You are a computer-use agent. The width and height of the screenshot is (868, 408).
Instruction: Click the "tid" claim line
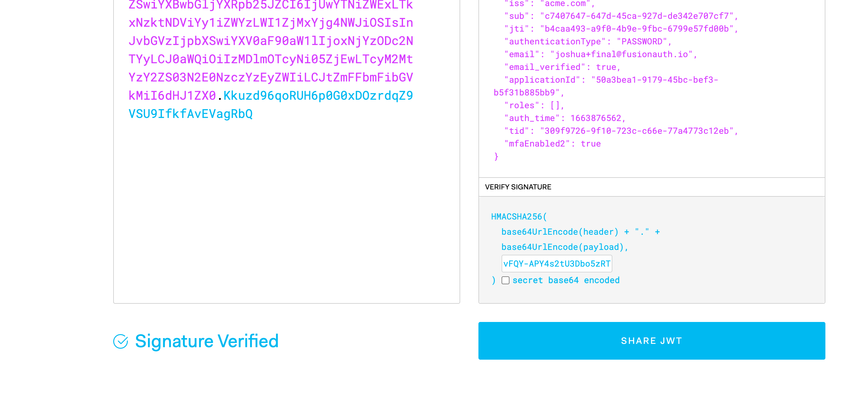[x=621, y=131]
